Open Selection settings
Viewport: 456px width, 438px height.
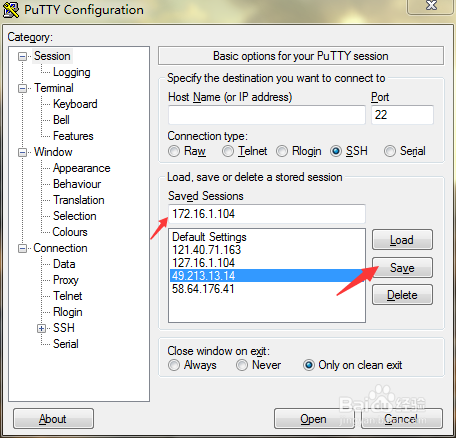pyautogui.click(x=75, y=216)
